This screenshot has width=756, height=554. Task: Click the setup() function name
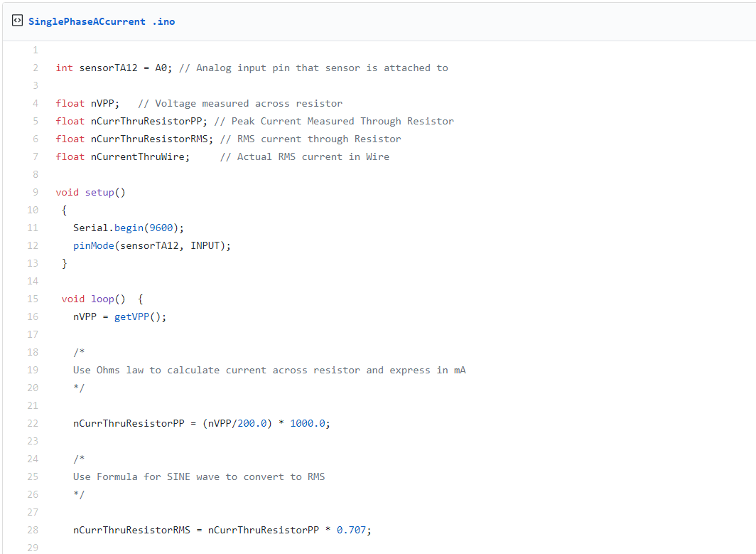click(99, 193)
